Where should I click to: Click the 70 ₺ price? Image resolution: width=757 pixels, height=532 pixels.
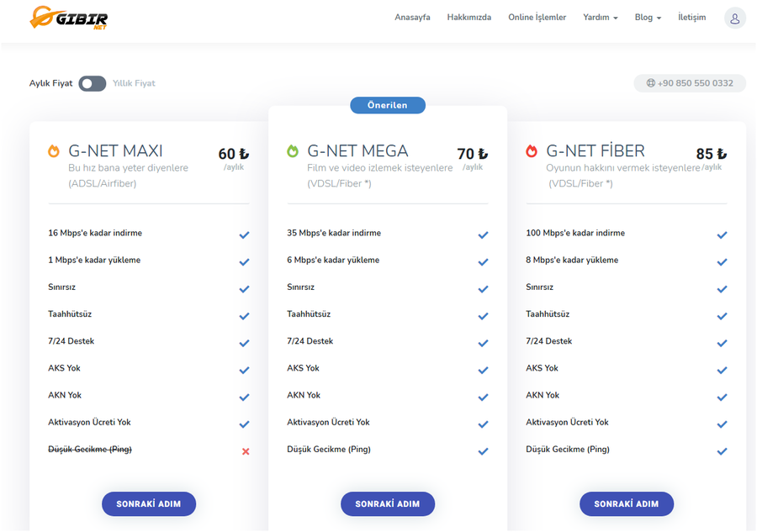click(473, 154)
